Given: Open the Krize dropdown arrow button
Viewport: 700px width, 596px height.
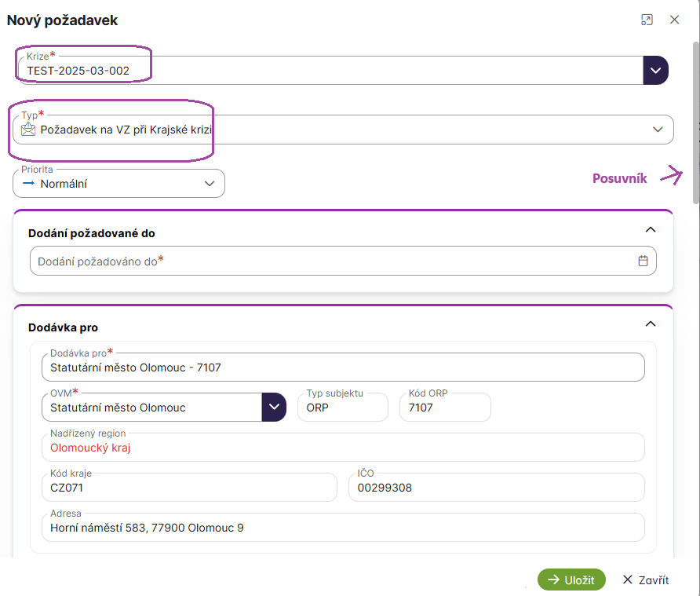Looking at the screenshot, I should (655, 71).
